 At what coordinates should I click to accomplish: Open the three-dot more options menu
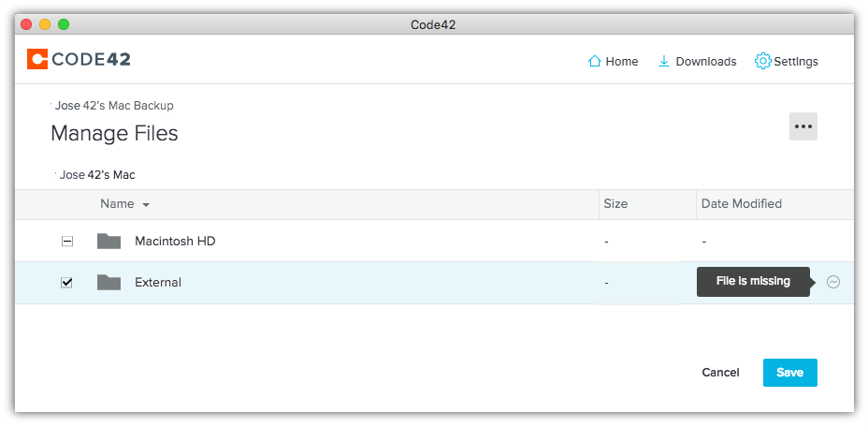(803, 126)
